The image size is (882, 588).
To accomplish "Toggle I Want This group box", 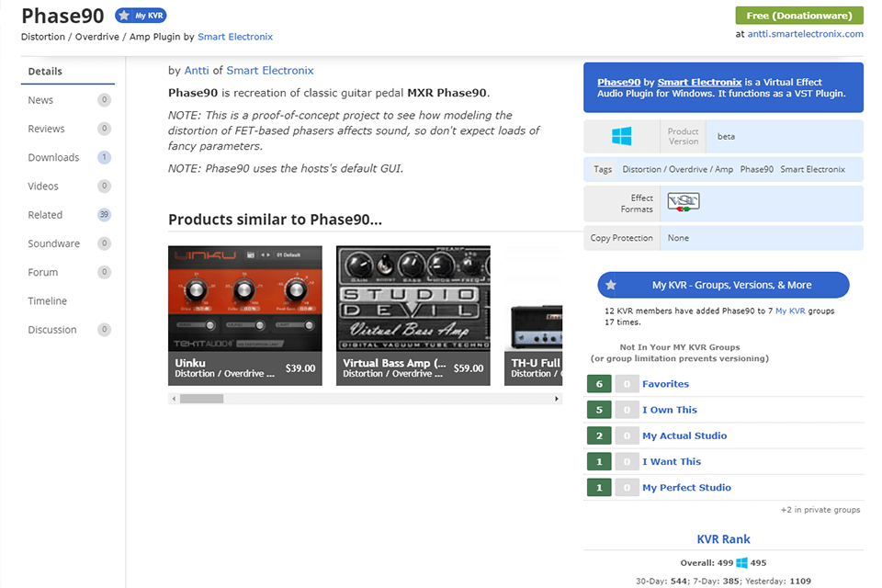I will click(627, 461).
